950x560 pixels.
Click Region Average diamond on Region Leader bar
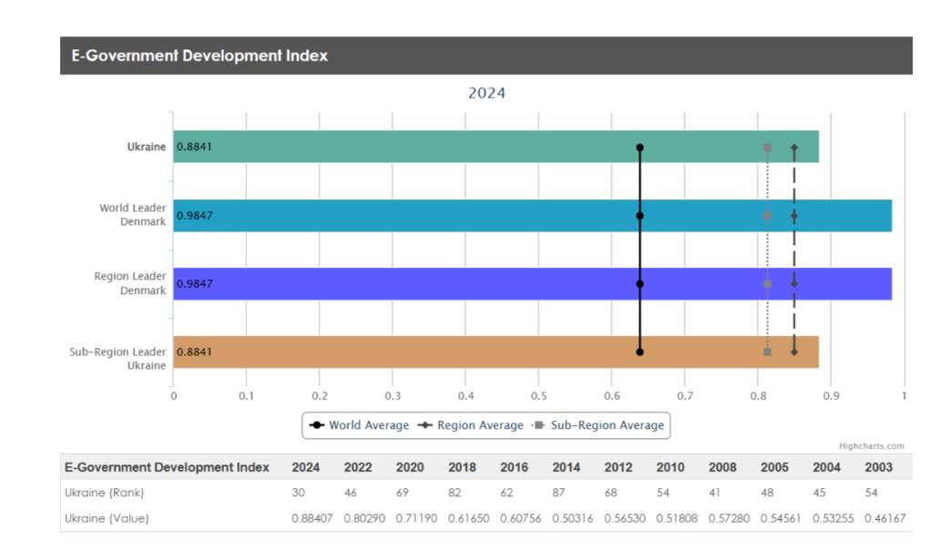click(794, 284)
